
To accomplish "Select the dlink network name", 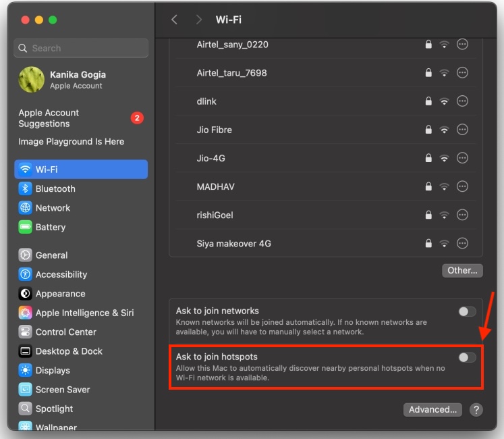I will (x=206, y=101).
